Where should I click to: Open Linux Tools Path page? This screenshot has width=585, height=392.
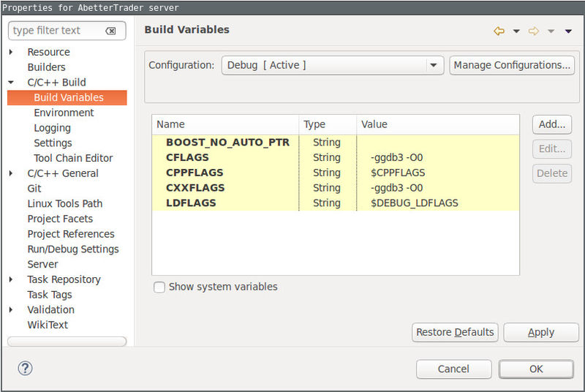(x=65, y=203)
